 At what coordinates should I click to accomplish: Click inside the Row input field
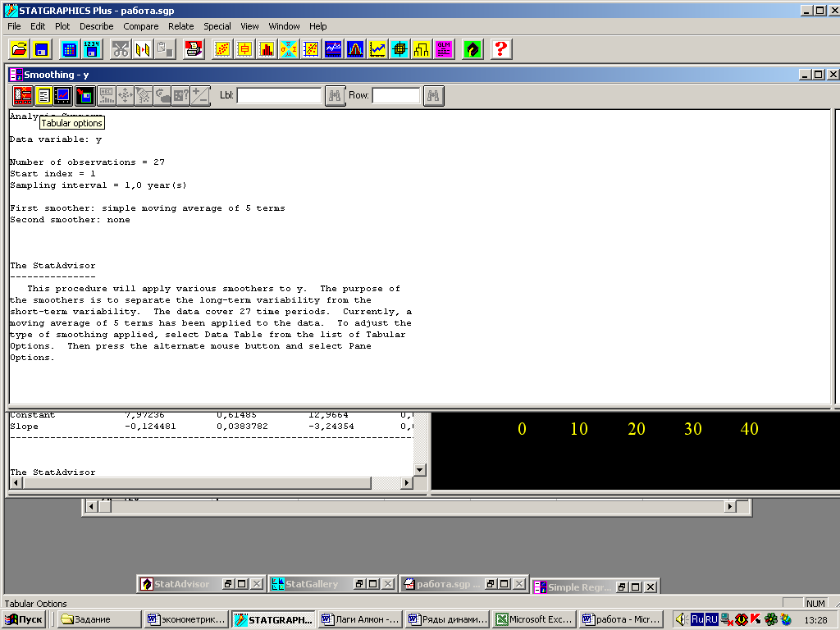coord(395,96)
